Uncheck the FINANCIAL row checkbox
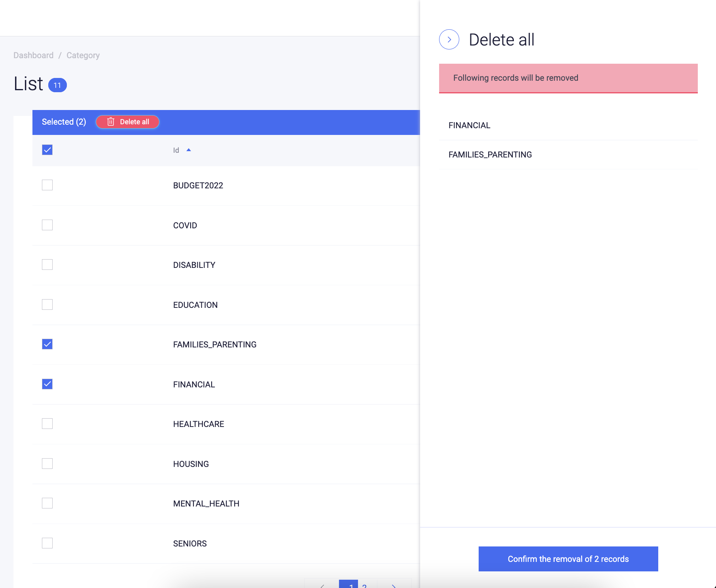 pos(47,384)
